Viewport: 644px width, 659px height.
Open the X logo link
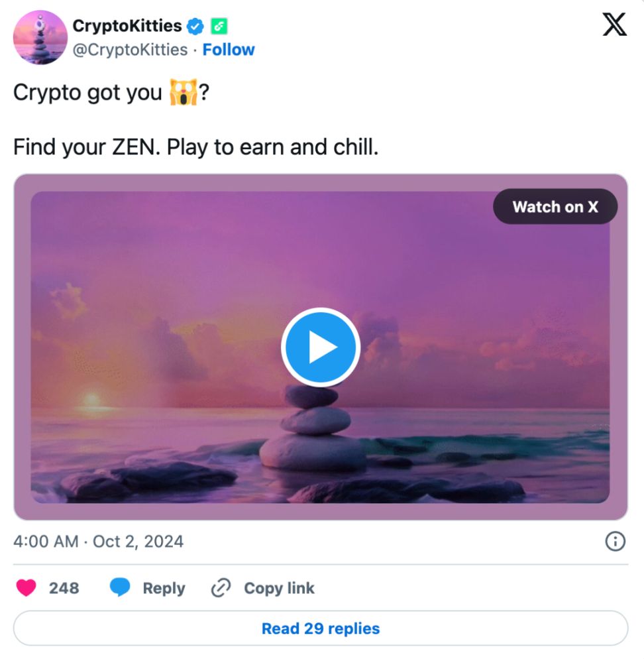[x=614, y=25]
